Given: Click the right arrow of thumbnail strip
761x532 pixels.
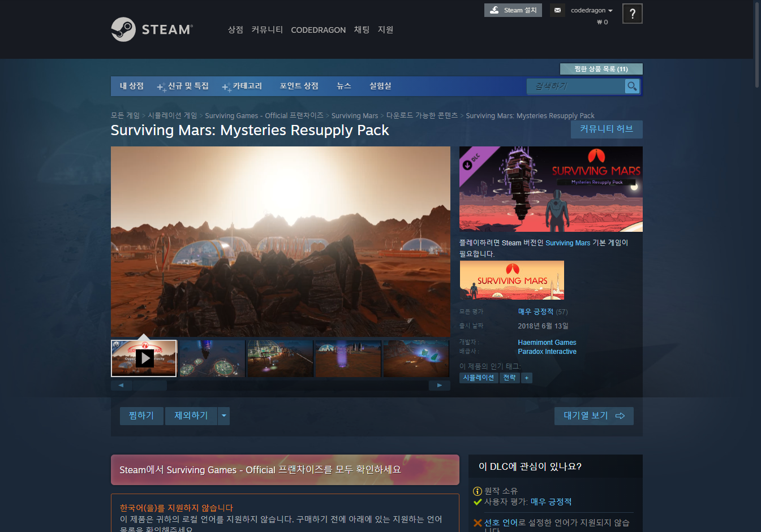Looking at the screenshot, I should tap(440, 386).
